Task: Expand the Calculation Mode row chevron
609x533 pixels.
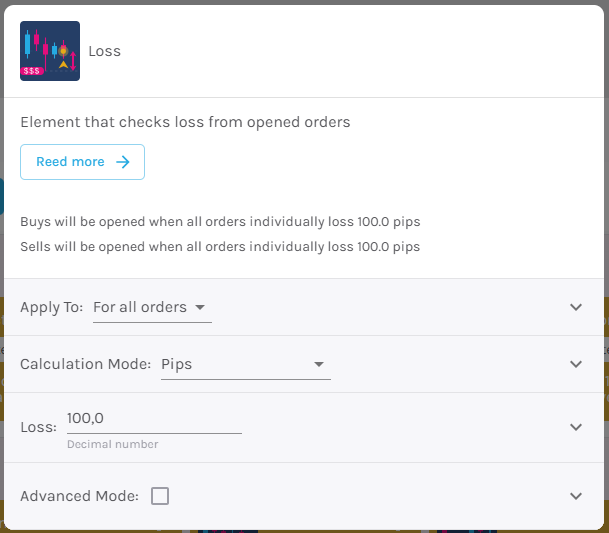Action: pos(576,364)
